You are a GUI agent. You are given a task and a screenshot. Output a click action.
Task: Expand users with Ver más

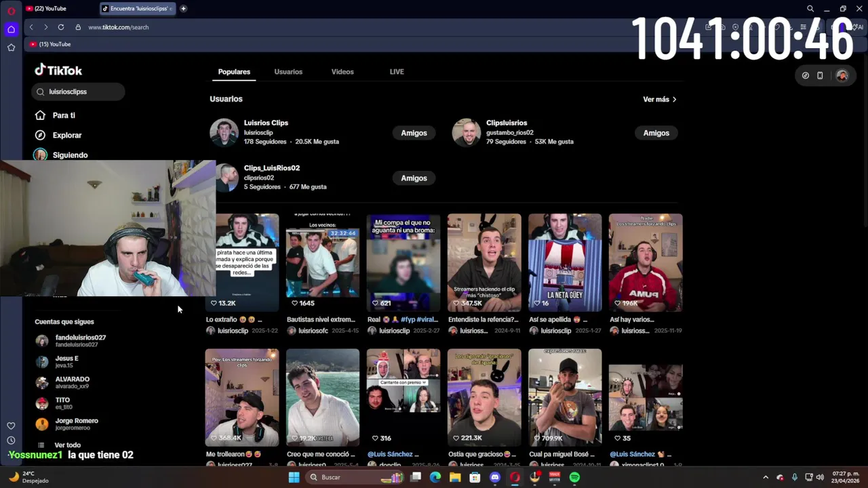(660, 100)
